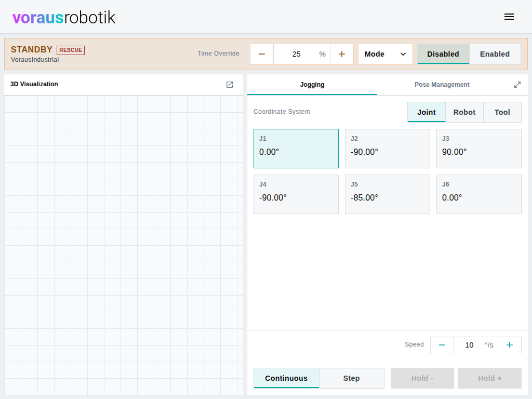This screenshot has height=399, width=532.
Task: Select the Tool coordinate system
Action: coord(502,112)
